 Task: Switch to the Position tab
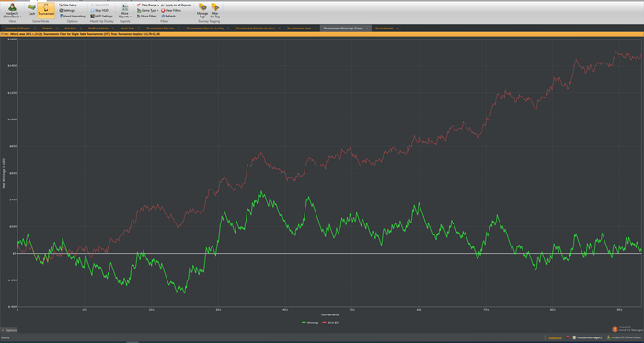tap(71, 29)
